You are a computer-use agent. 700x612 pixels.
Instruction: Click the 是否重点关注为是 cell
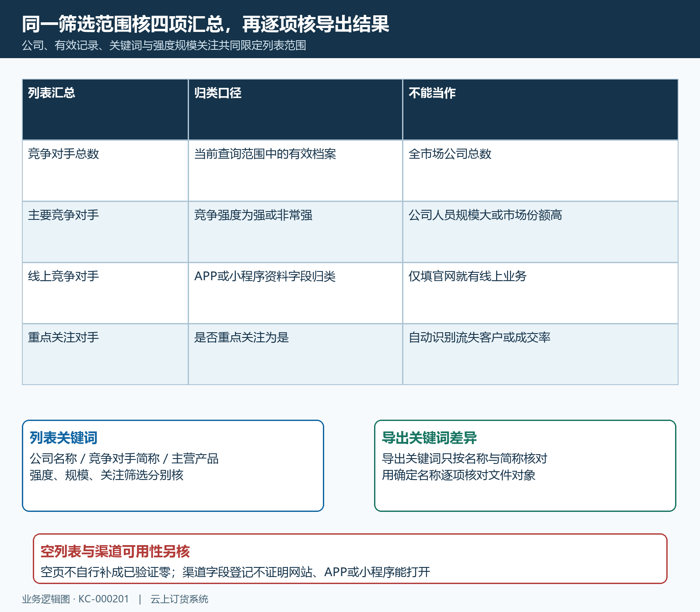click(x=295, y=355)
